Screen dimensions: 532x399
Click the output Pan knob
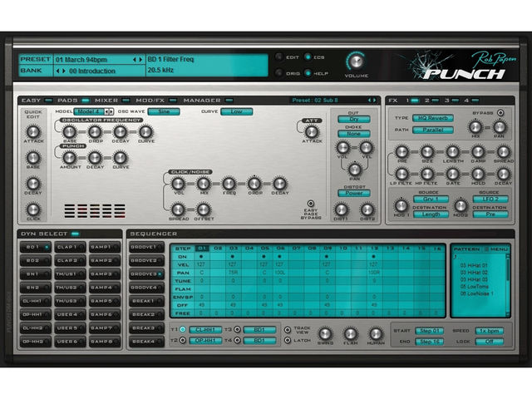pyautogui.click(x=355, y=169)
